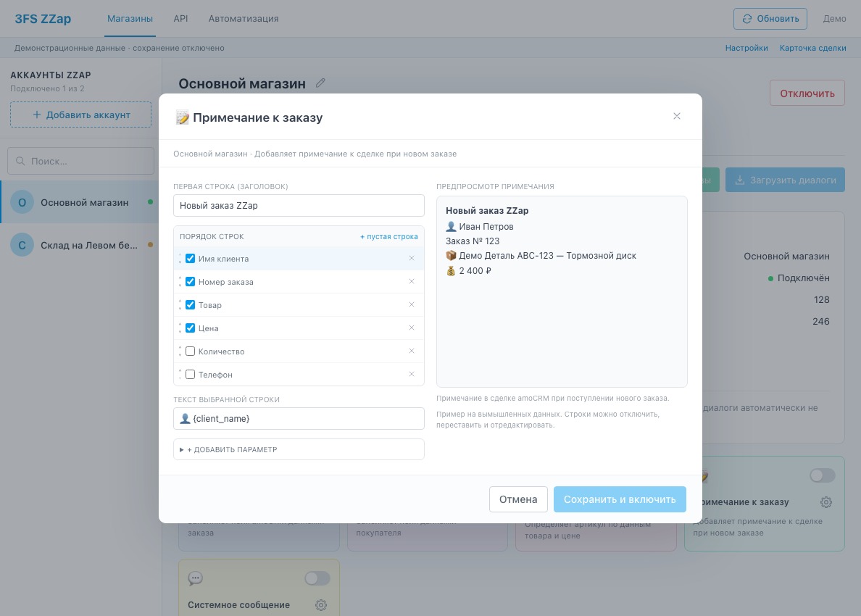Remove the Номер заказа row
Image resolution: width=861 pixels, height=616 pixels.
[411, 281]
